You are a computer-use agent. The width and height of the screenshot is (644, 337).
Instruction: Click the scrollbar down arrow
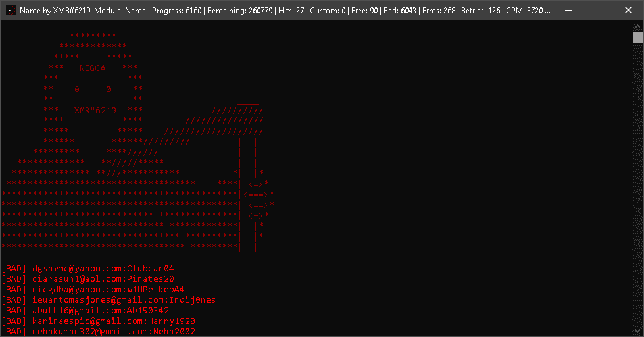click(x=637, y=331)
